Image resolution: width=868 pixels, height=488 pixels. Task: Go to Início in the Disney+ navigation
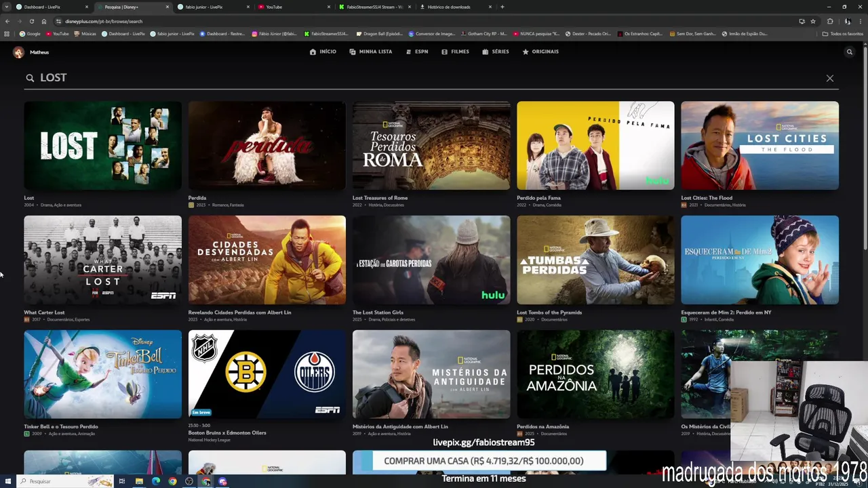[x=323, y=52]
